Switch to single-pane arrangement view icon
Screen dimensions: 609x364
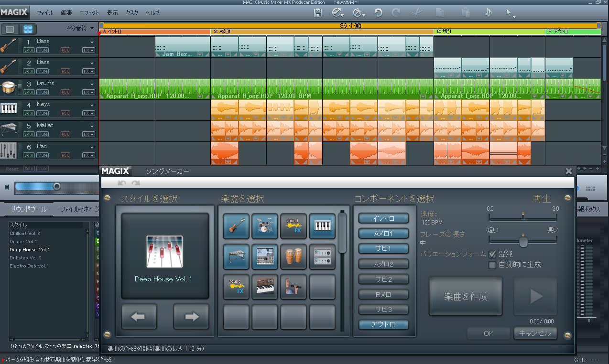click(x=10, y=29)
